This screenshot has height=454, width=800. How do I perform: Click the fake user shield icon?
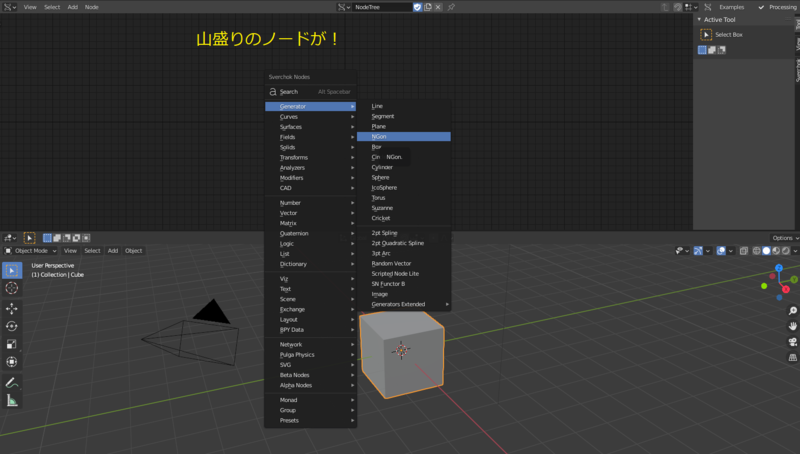click(417, 7)
